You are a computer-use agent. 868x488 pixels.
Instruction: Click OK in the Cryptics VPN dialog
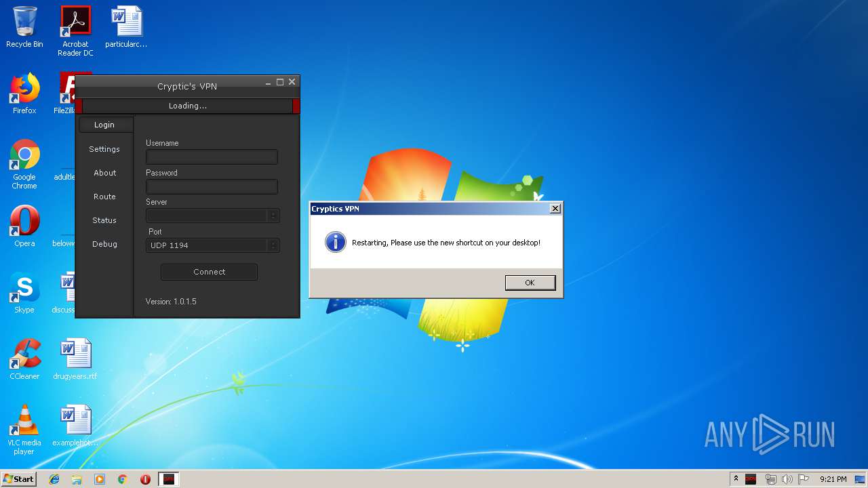point(530,283)
